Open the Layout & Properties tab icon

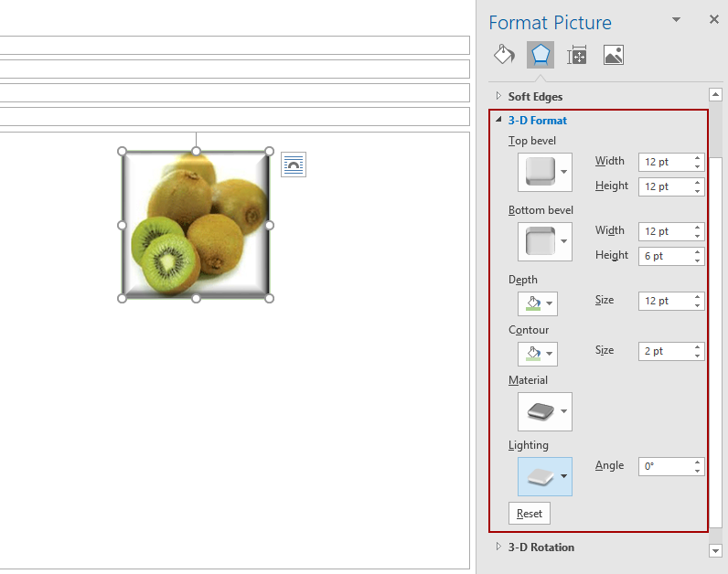[577, 55]
